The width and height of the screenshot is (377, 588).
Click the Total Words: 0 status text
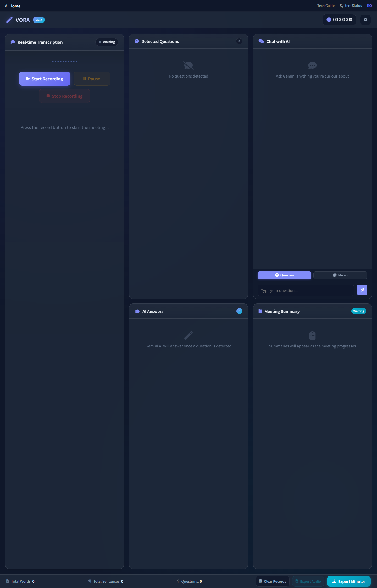click(23, 581)
